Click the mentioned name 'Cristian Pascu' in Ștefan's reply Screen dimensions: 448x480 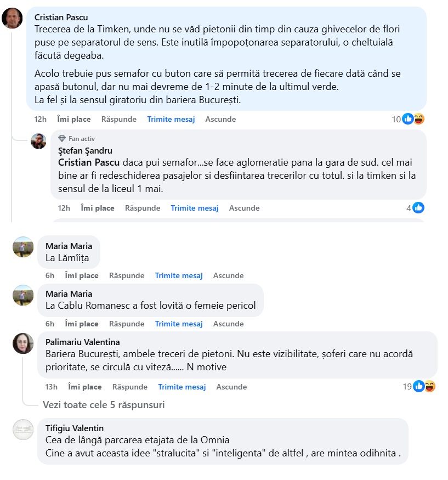click(89, 163)
